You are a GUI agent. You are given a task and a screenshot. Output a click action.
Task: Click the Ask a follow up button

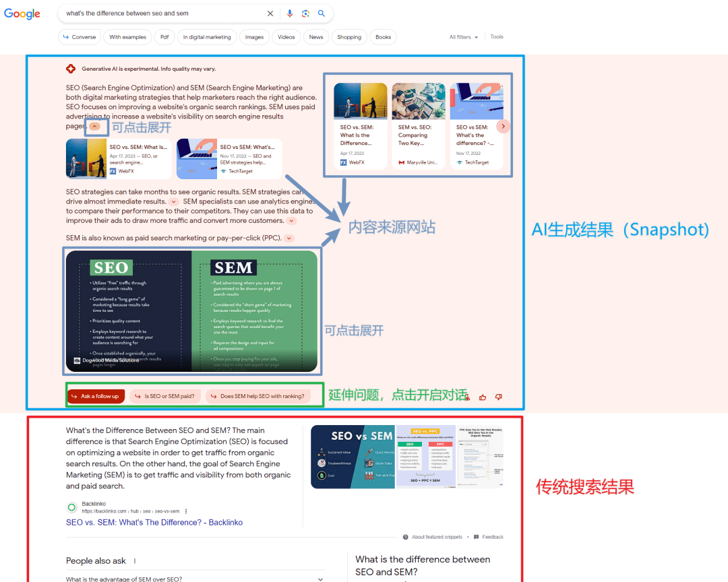(96, 396)
